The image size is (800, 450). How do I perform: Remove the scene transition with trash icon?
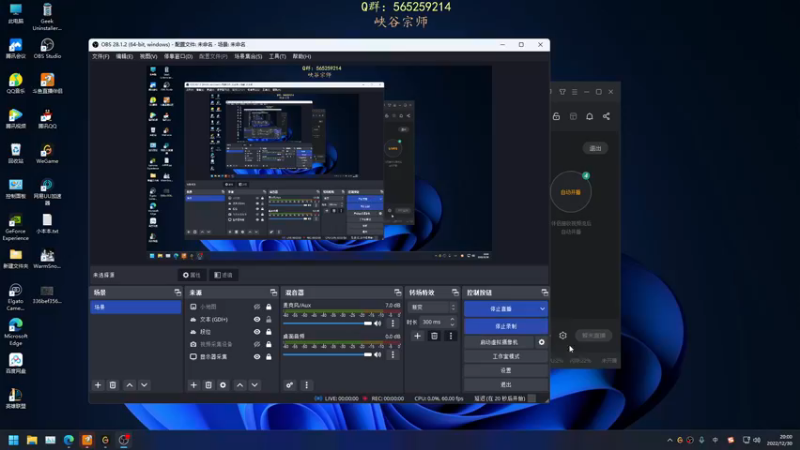[x=434, y=336]
